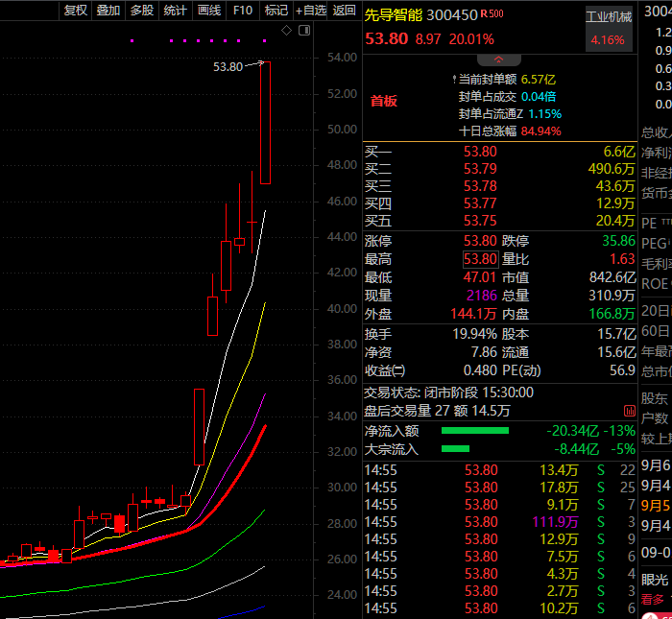Image resolution: width=672 pixels, height=619 pixels.
Task: Activate the 画线 drawing tool
Action: 209,11
